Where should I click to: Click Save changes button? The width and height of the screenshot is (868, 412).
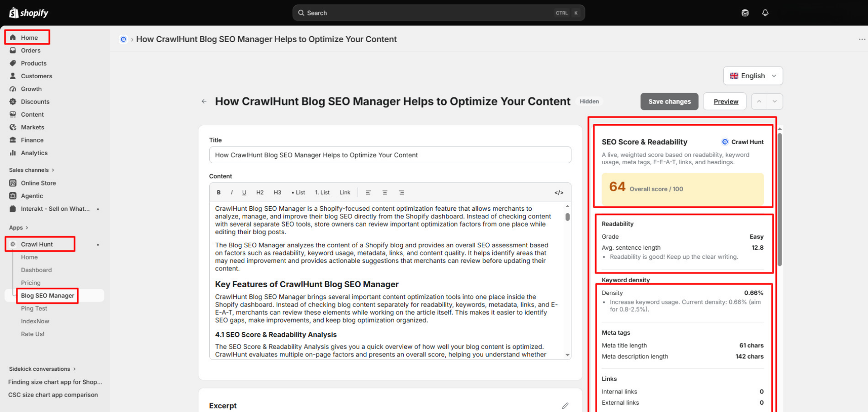(x=669, y=102)
